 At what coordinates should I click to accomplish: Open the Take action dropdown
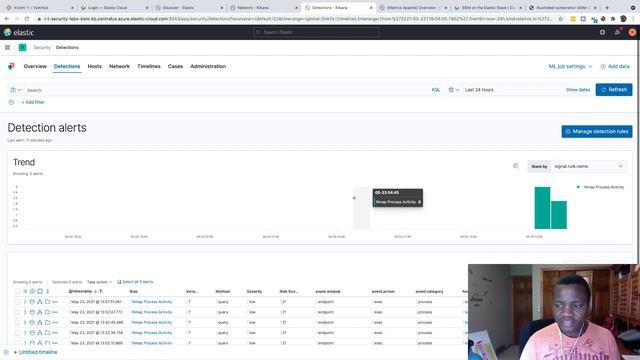pos(99,282)
